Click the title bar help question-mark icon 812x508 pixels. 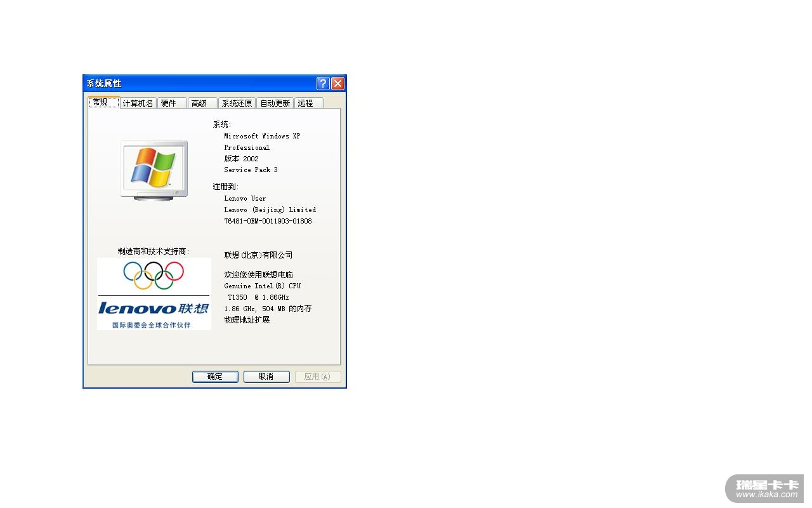[323, 83]
